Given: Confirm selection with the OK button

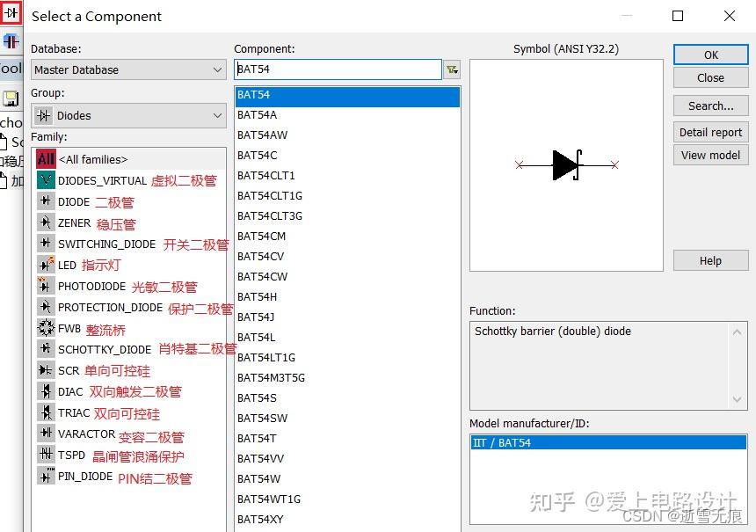Looking at the screenshot, I should (x=710, y=54).
